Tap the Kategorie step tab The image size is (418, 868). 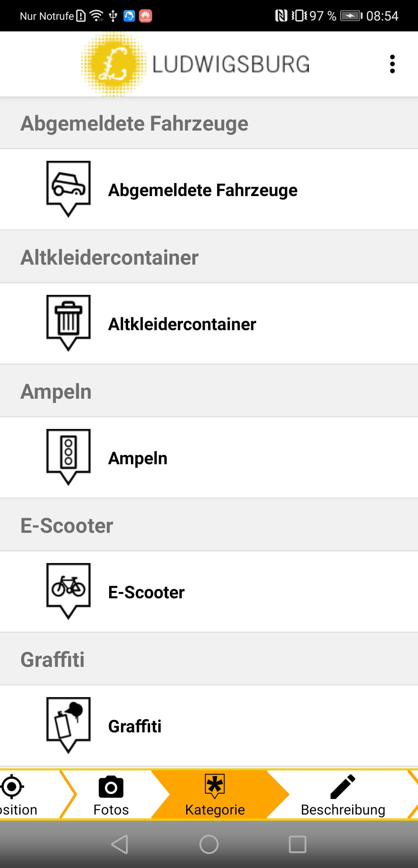click(215, 795)
